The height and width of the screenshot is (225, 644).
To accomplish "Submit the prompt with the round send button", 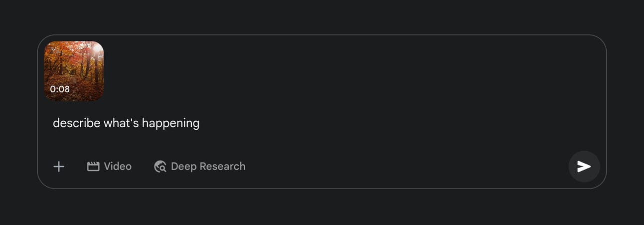I will [x=584, y=167].
